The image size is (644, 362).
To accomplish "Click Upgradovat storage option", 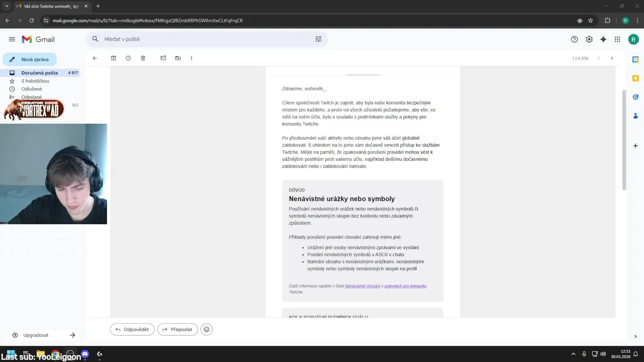I will 36,335.
